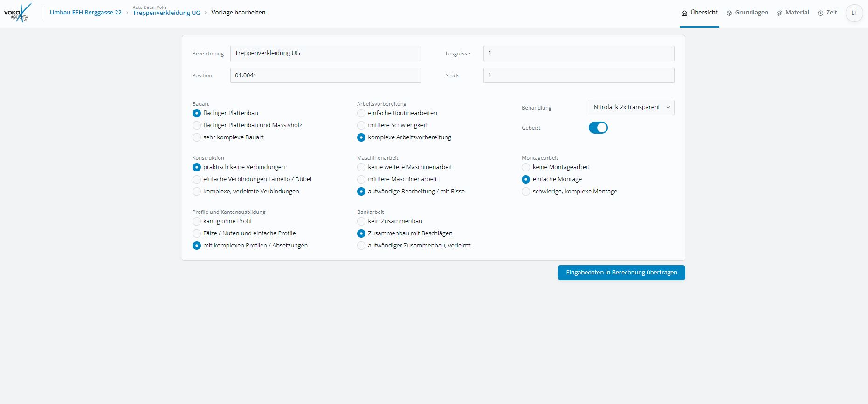868x404 pixels.
Task: Choose 'mittlere Schwierigkeit' under Arbeitsvorbereitung
Action: 361,125
